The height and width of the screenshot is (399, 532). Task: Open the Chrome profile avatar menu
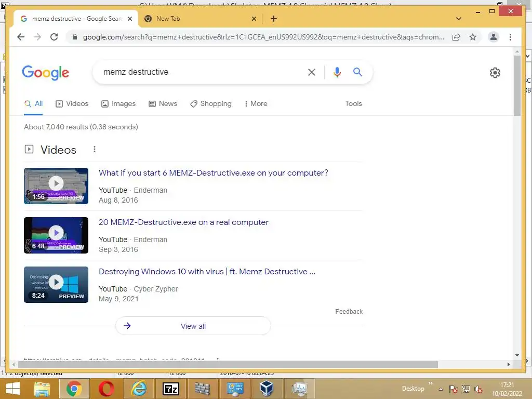[494, 37]
